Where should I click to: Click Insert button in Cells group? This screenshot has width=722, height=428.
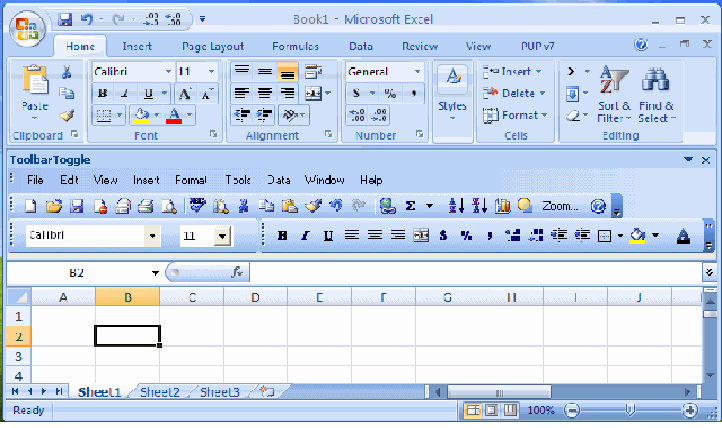(x=512, y=71)
